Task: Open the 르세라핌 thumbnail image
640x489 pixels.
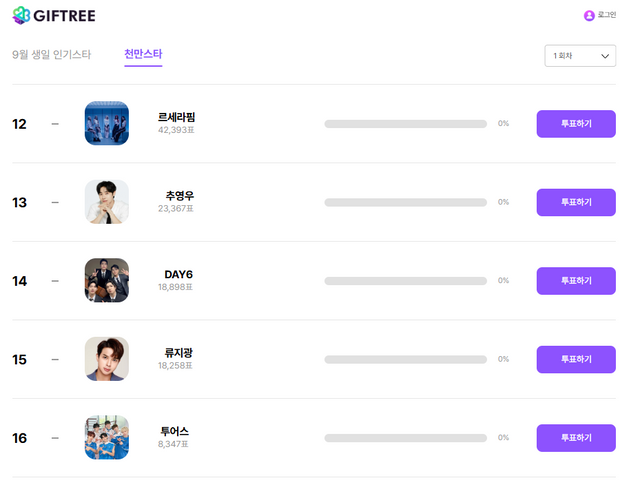Action: [107, 124]
